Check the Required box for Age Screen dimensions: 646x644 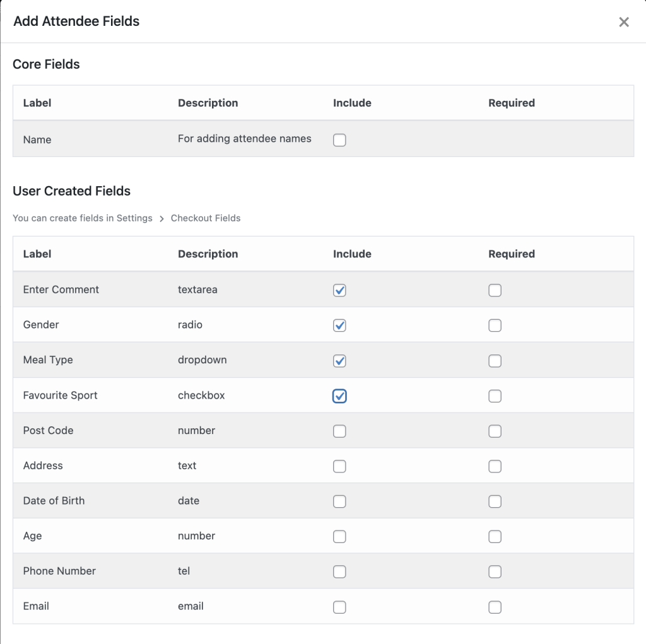[x=495, y=537]
